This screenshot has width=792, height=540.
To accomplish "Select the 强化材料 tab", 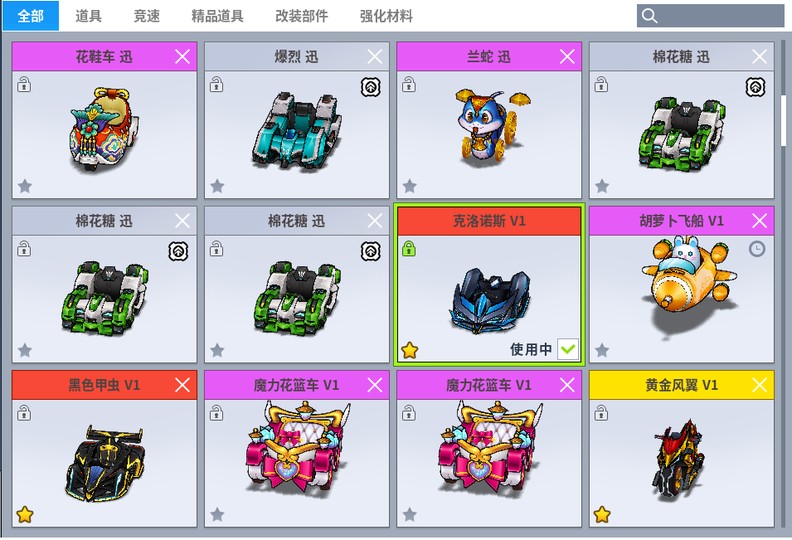I will [x=386, y=16].
